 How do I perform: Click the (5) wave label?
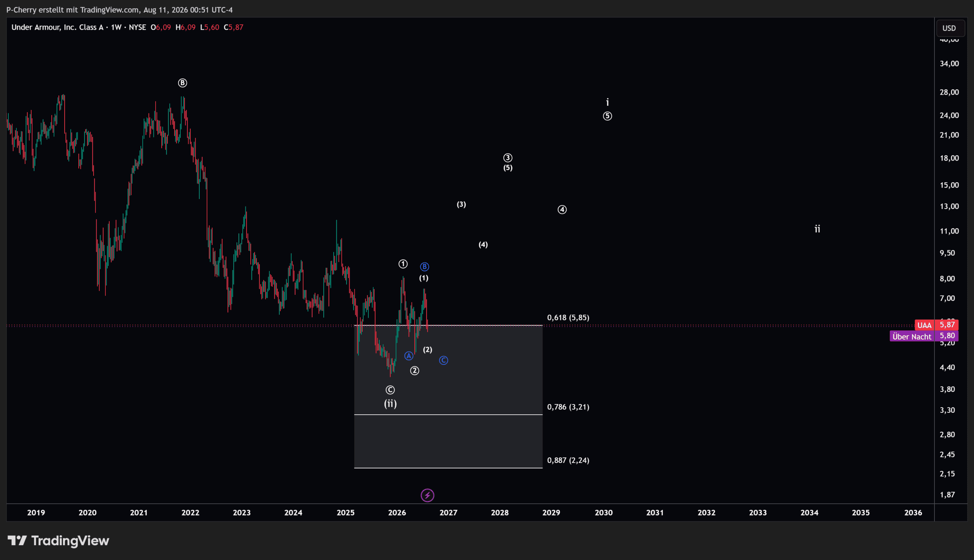coord(508,168)
